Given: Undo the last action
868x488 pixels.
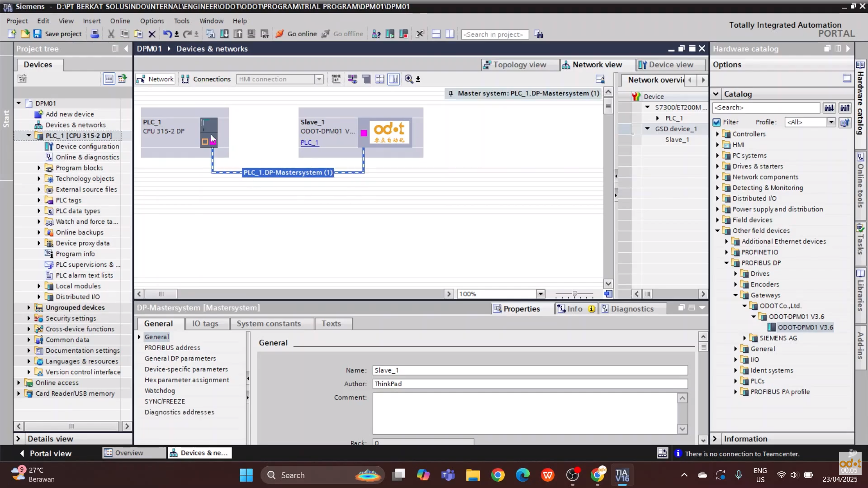Looking at the screenshot, I should click(x=167, y=34).
